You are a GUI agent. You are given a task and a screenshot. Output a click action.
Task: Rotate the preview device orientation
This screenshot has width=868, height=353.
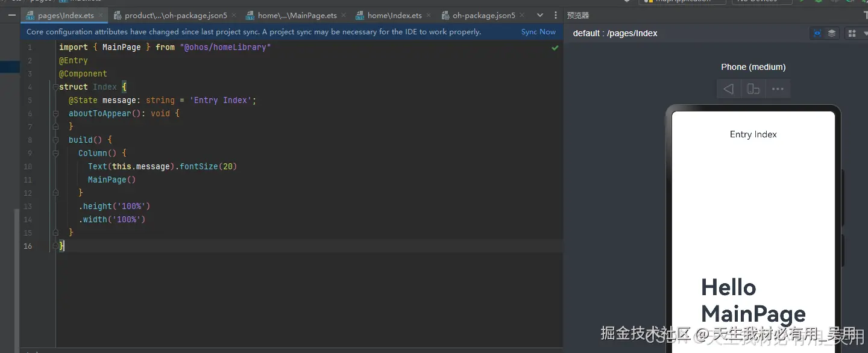click(x=753, y=89)
